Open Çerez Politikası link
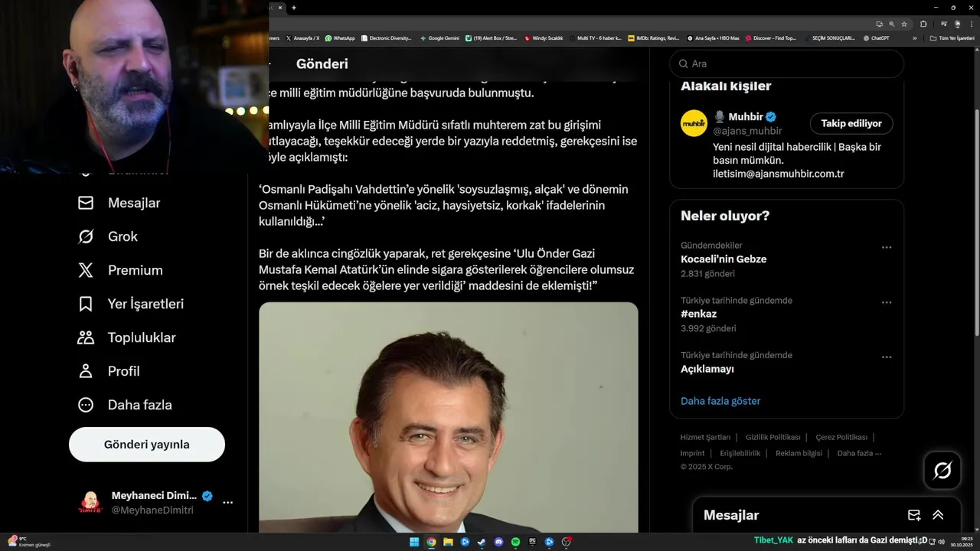Screen dimensions: 980x551 pyautogui.click(x=841, y=437)
